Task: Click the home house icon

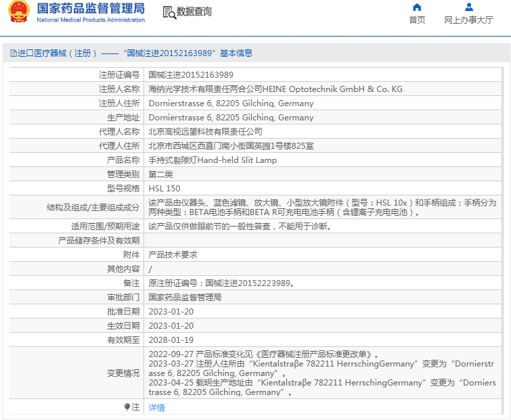Action: tap(417, 7)
